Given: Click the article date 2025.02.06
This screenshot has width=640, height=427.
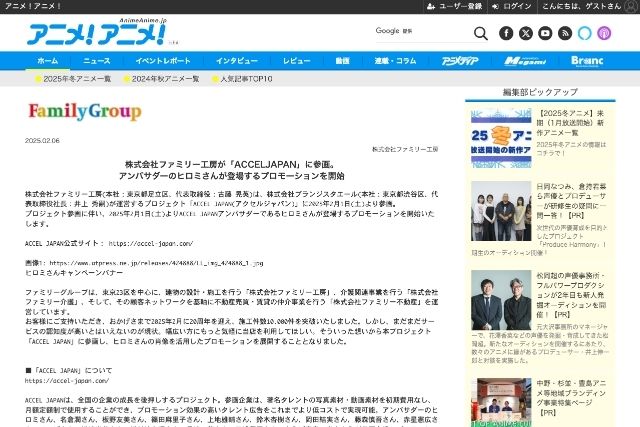Looking at the screenshot, I should pyautogui.click(x=42, y=140).
